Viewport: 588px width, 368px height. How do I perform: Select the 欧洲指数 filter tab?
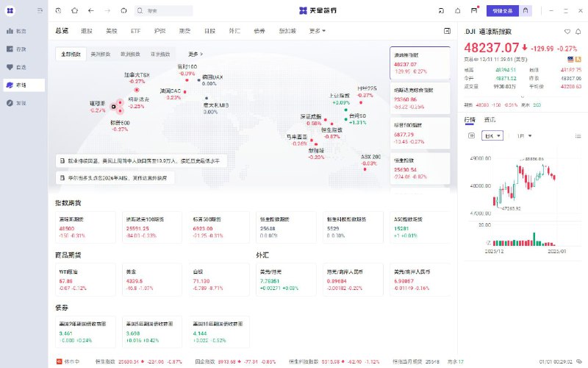click(130, 54)
